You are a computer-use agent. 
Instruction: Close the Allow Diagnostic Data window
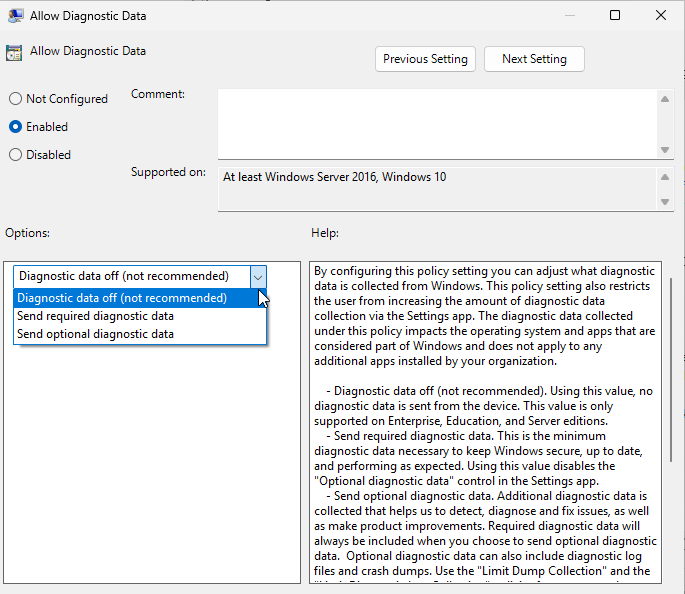661,15
